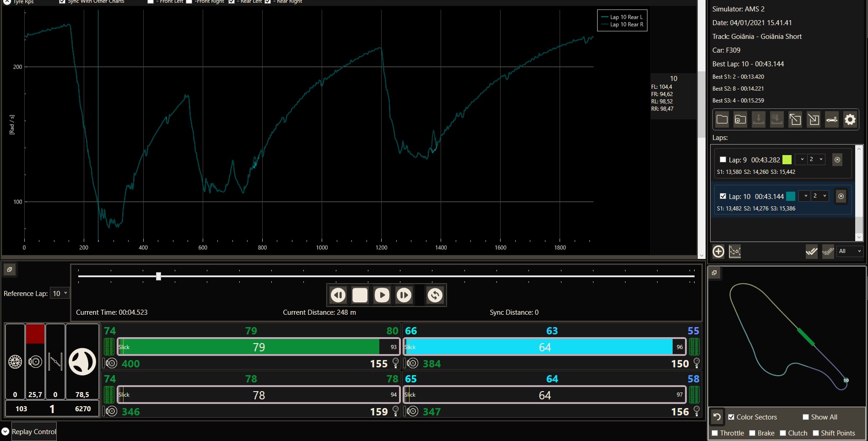868x441 pixels.
Task: Click the car settings icon
Action: click(x=831, y=120)
